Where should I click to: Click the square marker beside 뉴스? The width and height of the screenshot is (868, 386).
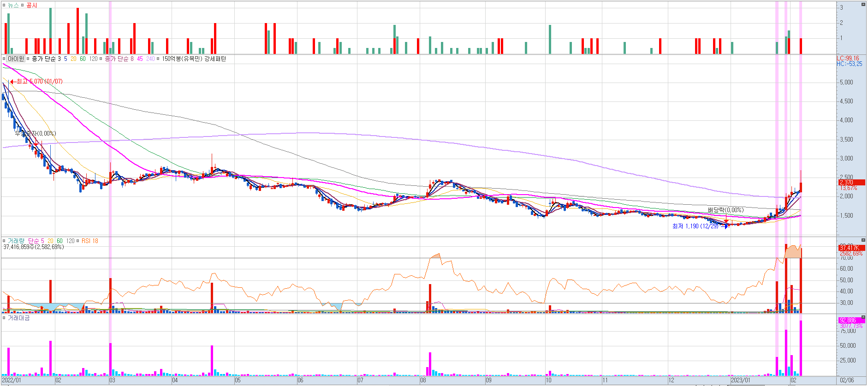click(4, 5)
